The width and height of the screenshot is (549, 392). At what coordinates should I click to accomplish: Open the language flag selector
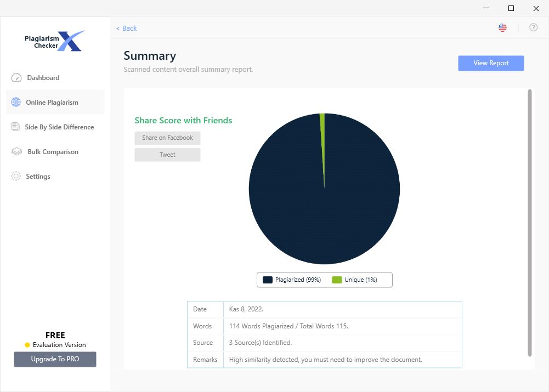tap(502, 27)
